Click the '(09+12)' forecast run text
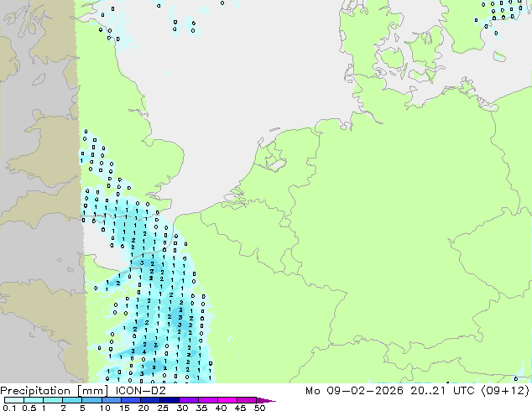The width and height of the screenshot is (532, 411). pyautogui.click(x=505, y=391)
